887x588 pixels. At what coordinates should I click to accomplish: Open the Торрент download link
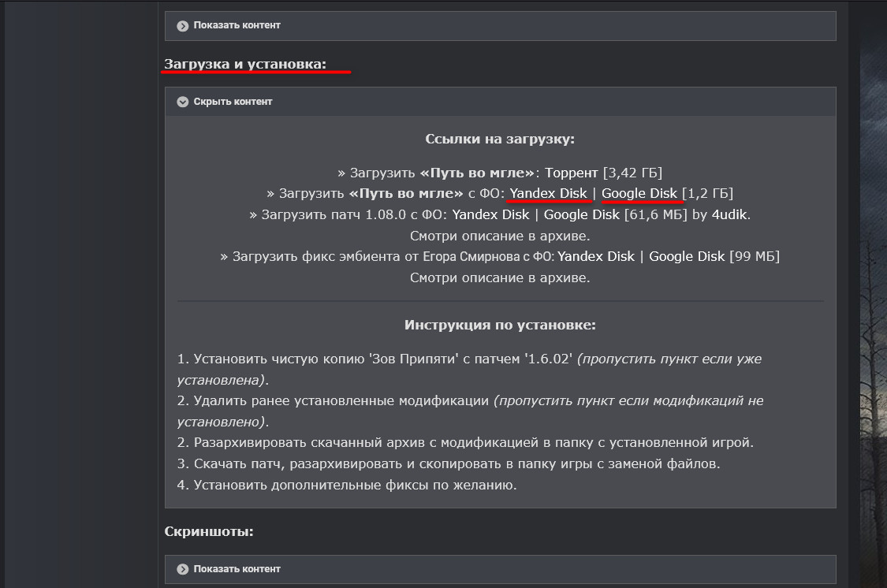572,172
